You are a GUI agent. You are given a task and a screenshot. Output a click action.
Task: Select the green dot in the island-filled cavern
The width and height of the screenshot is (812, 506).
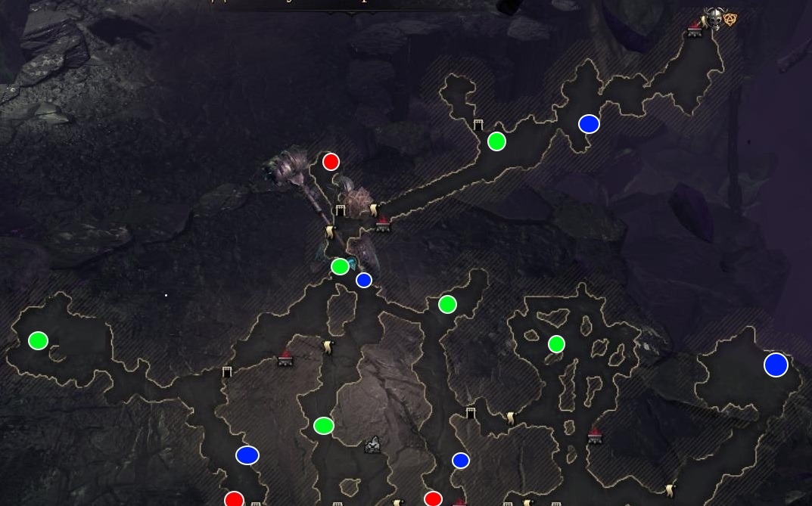556,344
